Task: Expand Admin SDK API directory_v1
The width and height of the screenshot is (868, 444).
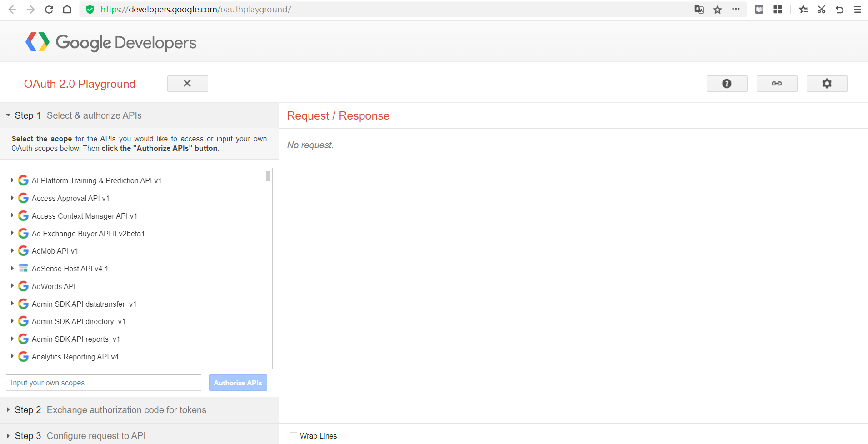Action: click(x=12, y=321)
